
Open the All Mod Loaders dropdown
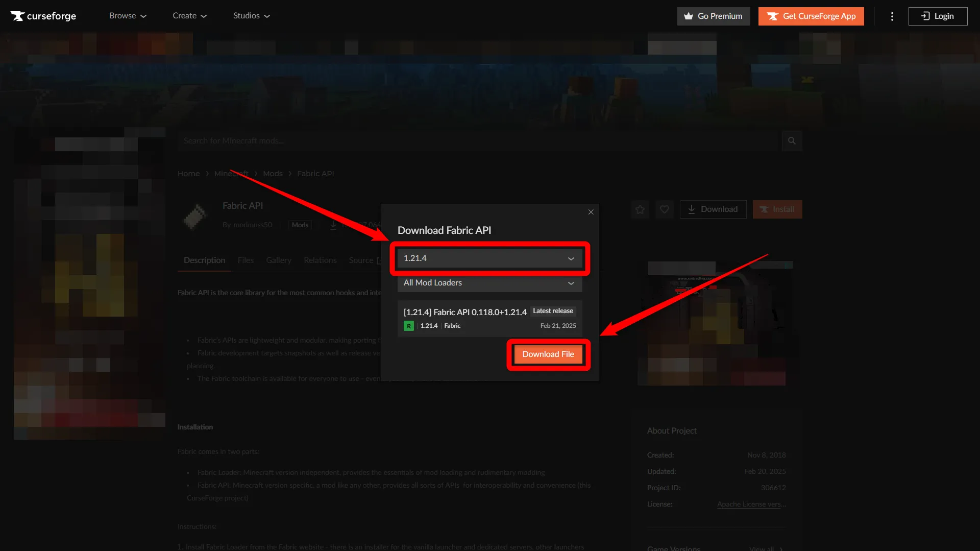tap(489, 283)
